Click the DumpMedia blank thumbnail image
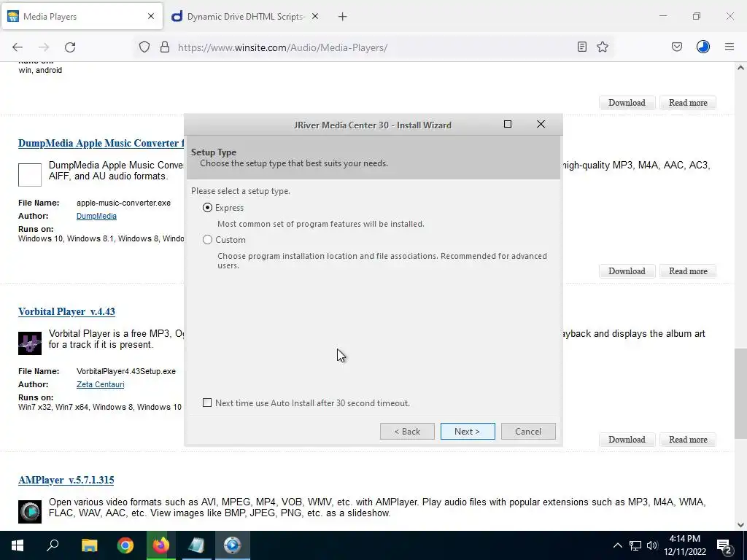Image resolution: width=747 pixels, height=560 pixels. 30,175
